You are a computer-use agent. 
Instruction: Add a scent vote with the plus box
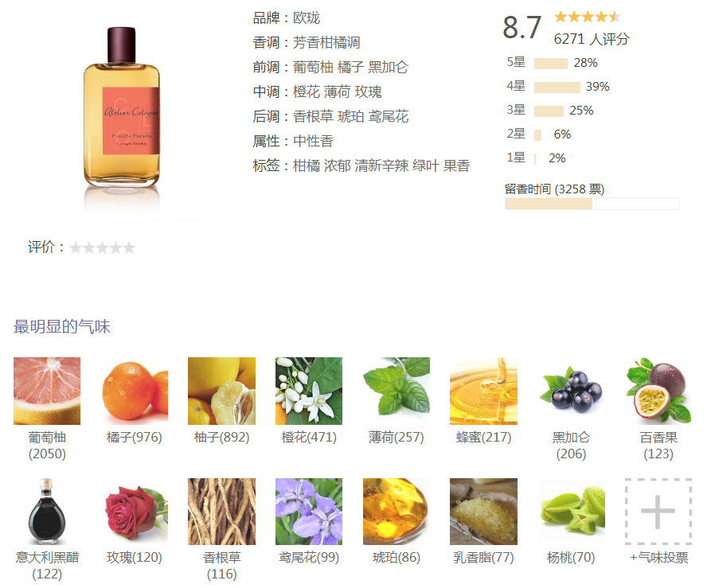[x=658, y=512]
